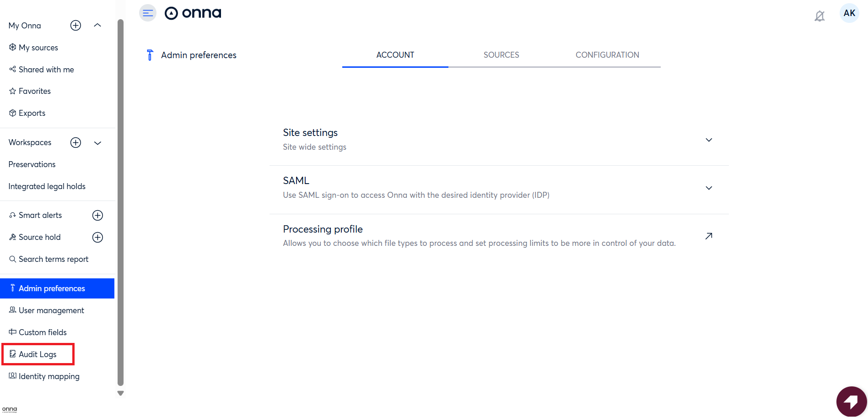Open the Search terms report

point(54,259)
